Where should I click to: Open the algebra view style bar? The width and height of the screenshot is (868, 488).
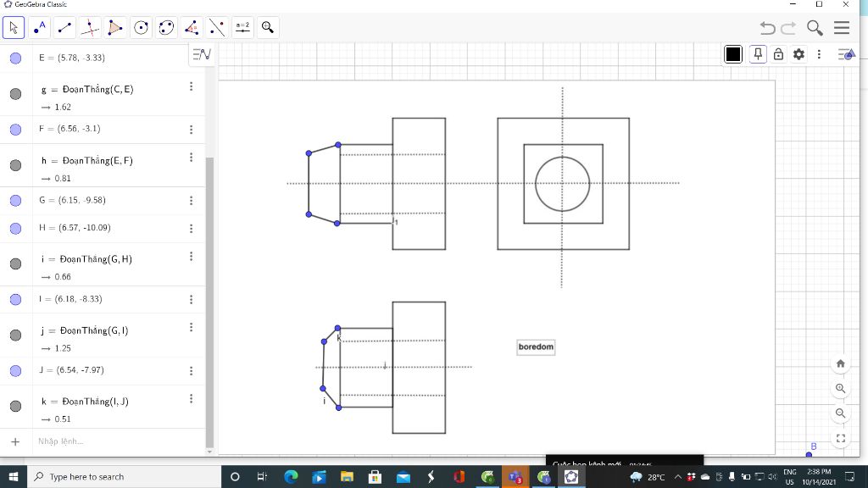click(x=202, y=54)
